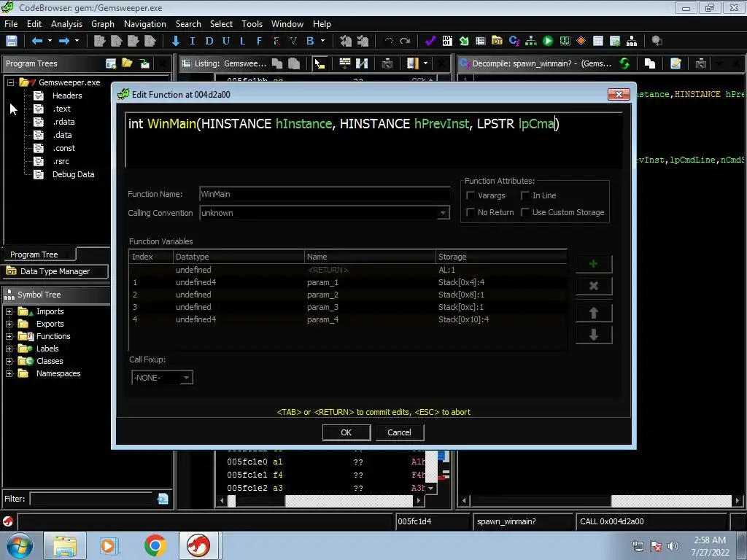Click the Function Name field containing WinMain
747x560 pixels.
click(x=325, y=194)
